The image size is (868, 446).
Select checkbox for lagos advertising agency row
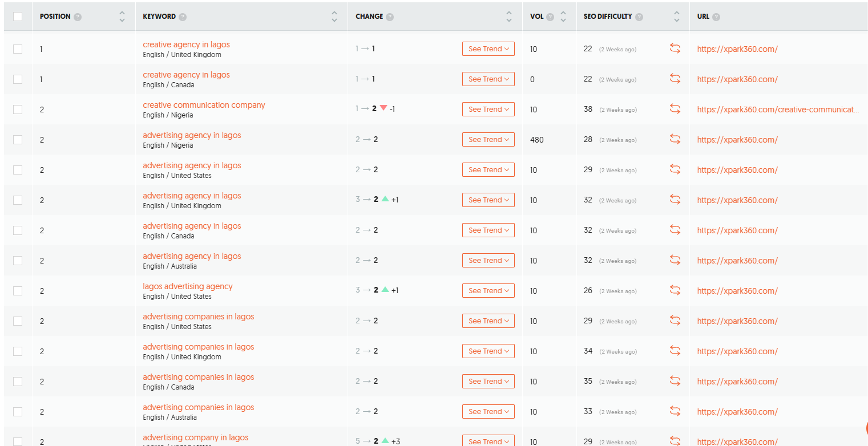click(x=18, y=290)
